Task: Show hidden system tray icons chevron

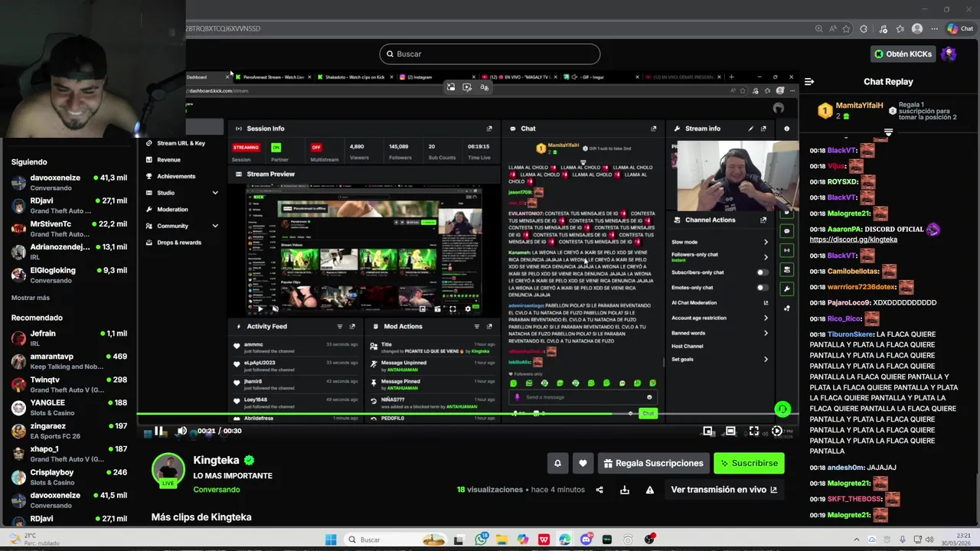Action: pos(856,540)
